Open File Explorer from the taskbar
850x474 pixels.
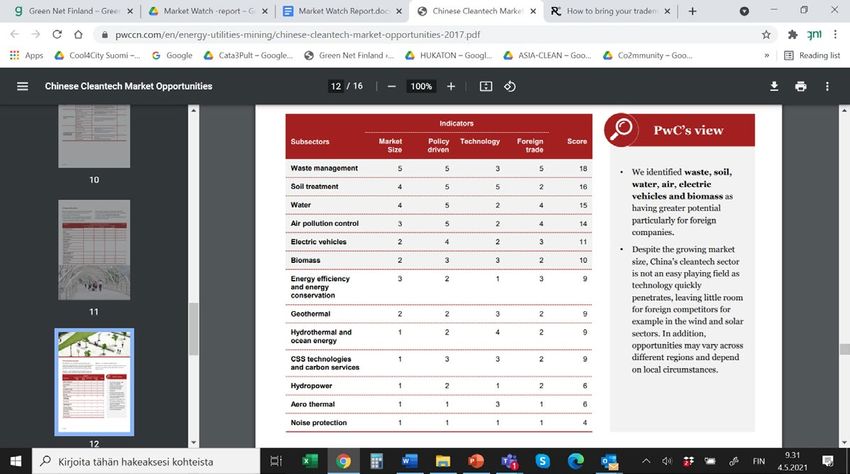tap(442, 461)
